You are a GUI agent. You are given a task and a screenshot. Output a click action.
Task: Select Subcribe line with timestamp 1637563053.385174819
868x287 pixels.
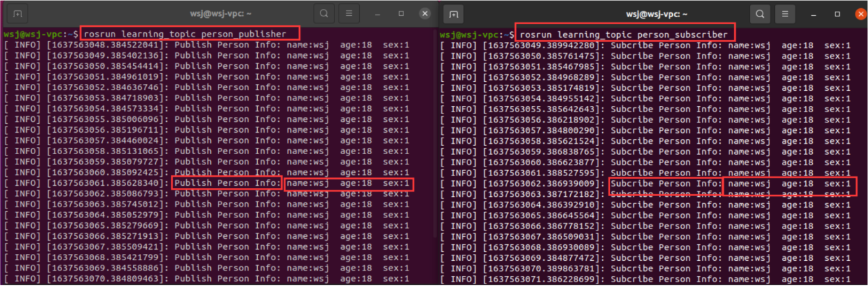coord(645,88)
